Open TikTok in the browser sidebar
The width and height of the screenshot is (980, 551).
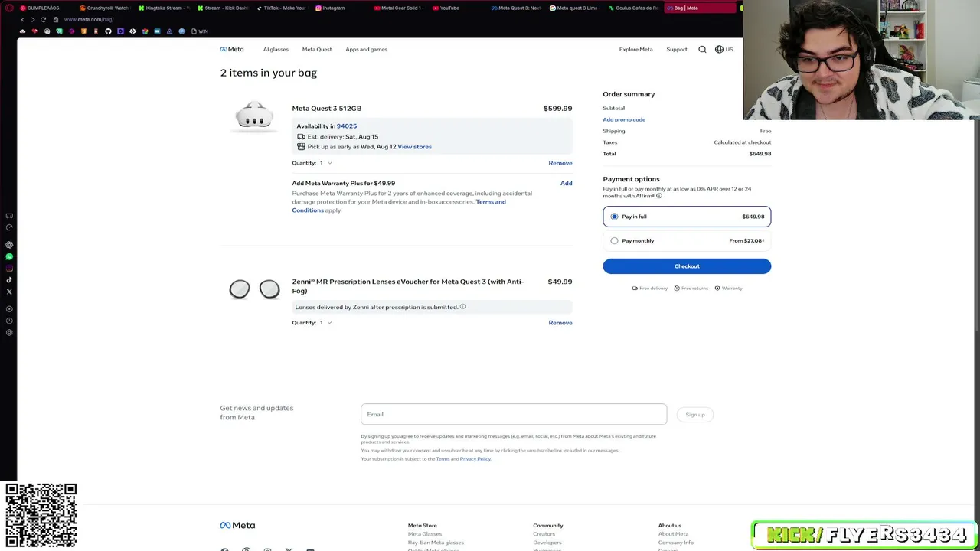9,280
